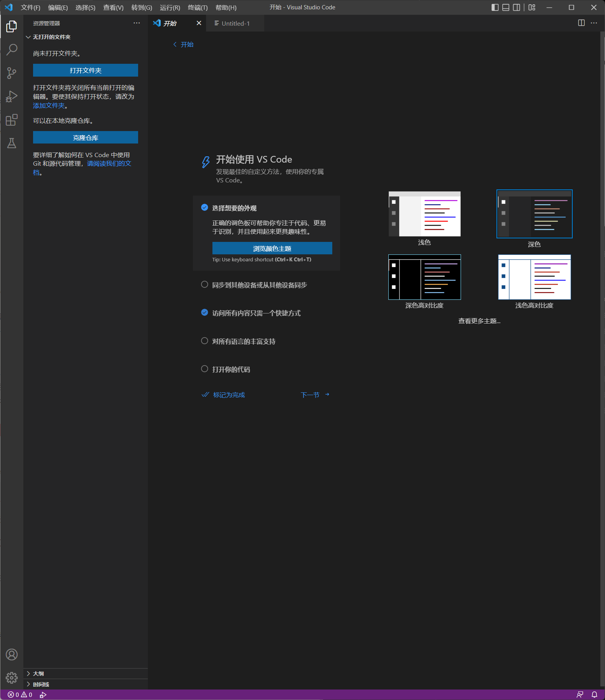Follow the 添加文件夹 link
The image size is (605, 700).
49,106
